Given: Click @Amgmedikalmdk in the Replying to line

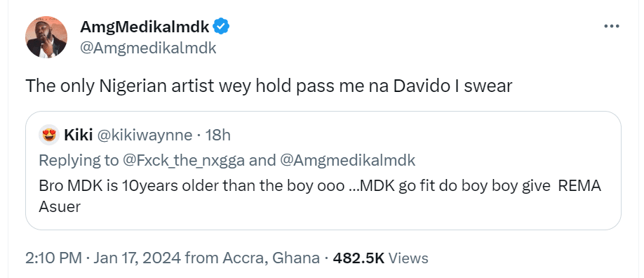Looking at the screenshot, I should [347, 160].
